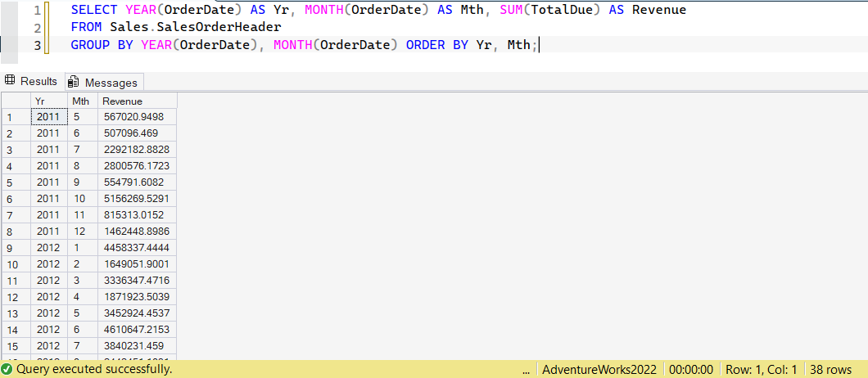Click Revenue cell 4610647.2153
This screenshot has width=868, height=378.
tap(138, 329)
